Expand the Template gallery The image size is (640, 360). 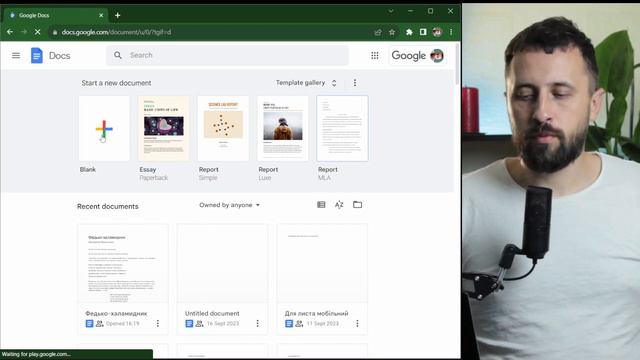pyautogui.click(x=306, y=83)
